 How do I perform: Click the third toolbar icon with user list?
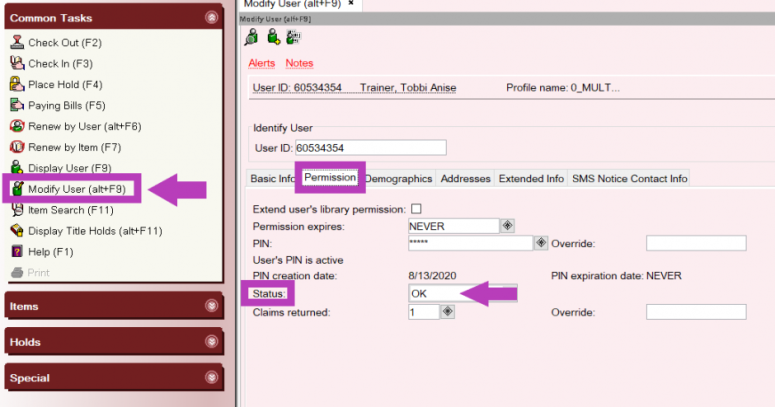point(294,37)
